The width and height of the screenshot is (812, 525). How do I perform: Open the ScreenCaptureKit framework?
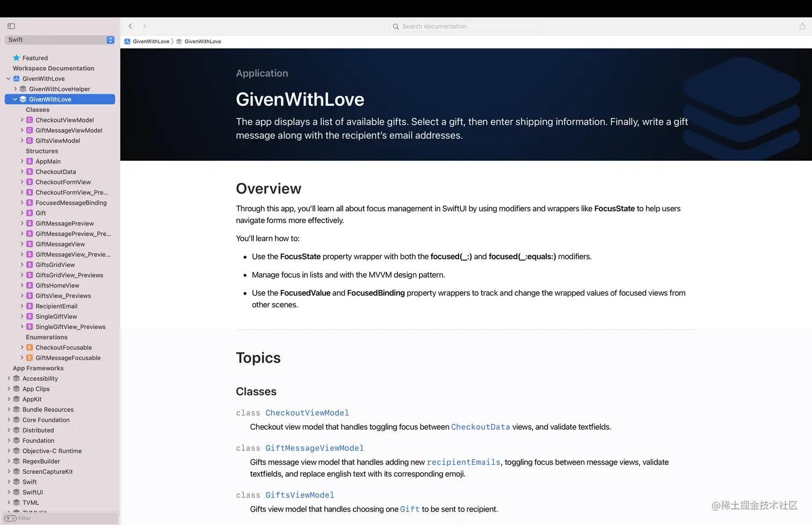48,472
